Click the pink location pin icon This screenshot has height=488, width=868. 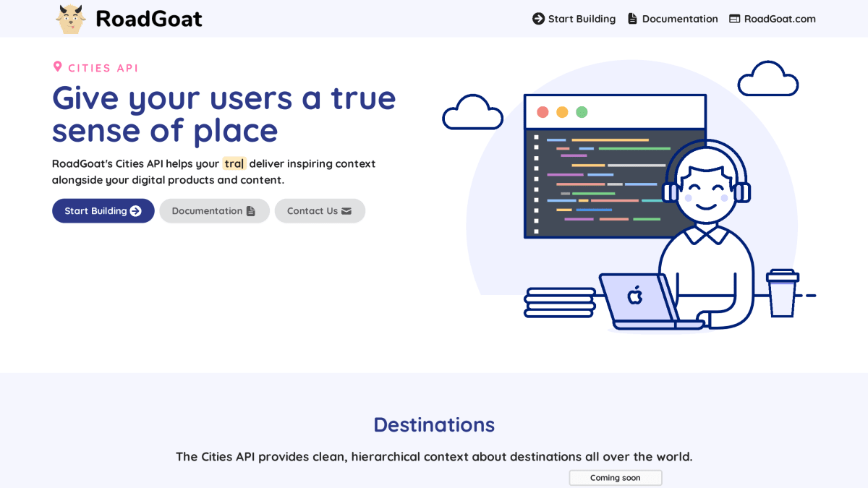click(x=58, y=67)
